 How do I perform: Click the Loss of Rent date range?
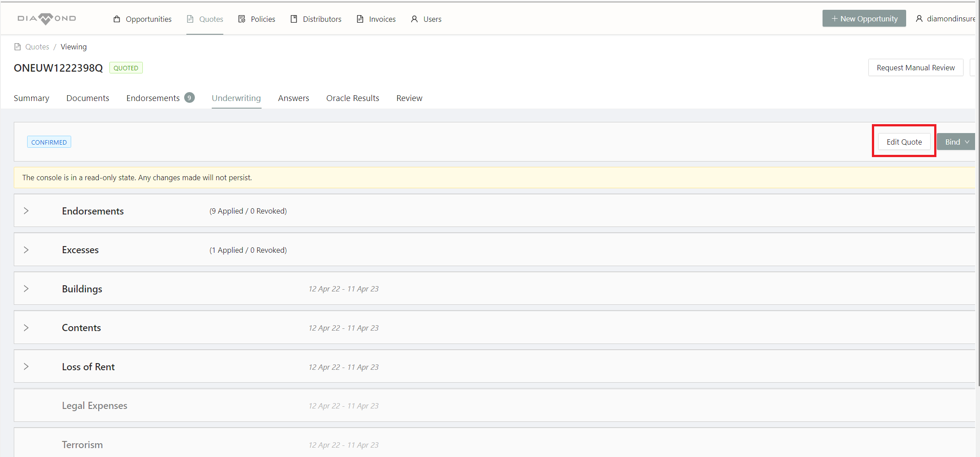tap(344, 367)
